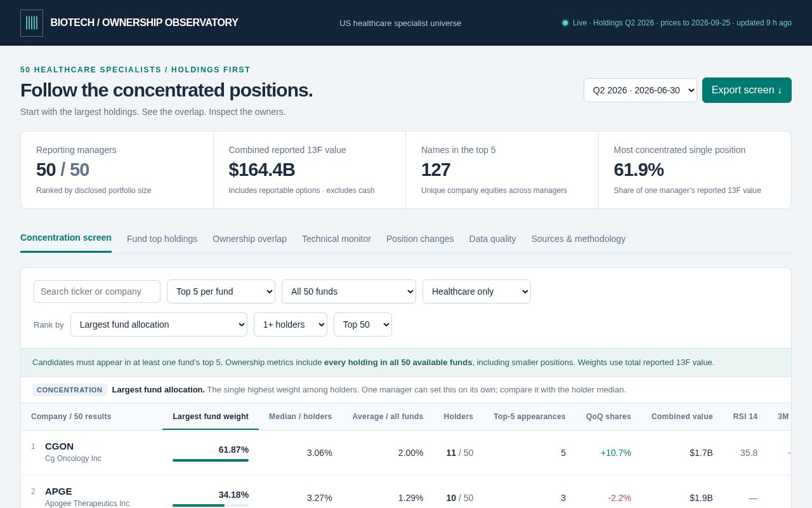Sort by Largest fund weight column
This screenshot has width=812, height=508.
[211, 417]
